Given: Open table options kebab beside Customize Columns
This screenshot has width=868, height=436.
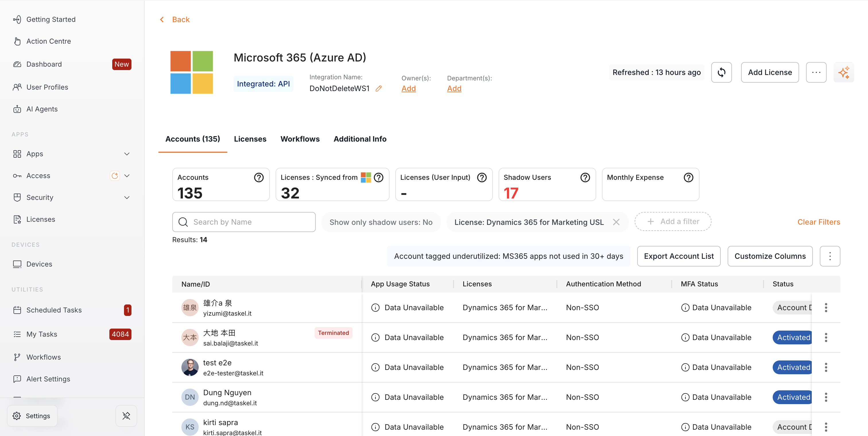Looking at the screenshot, I should tap(830, 256).
